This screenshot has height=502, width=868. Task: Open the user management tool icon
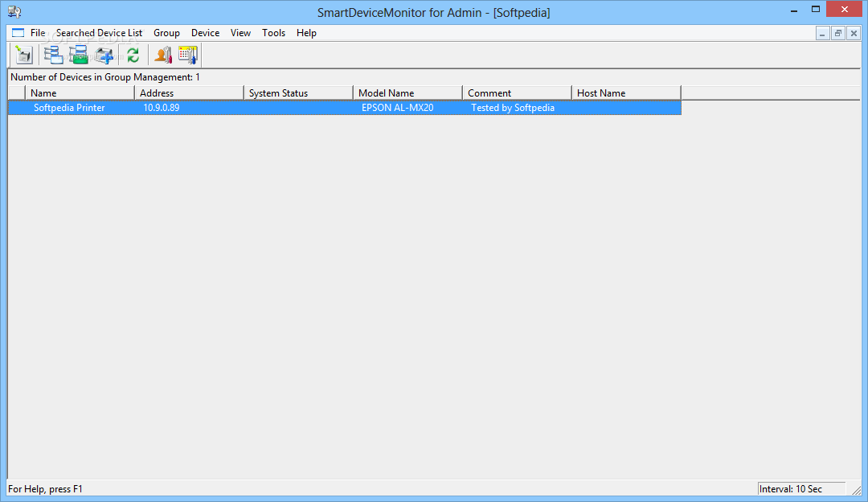point(162,55)
